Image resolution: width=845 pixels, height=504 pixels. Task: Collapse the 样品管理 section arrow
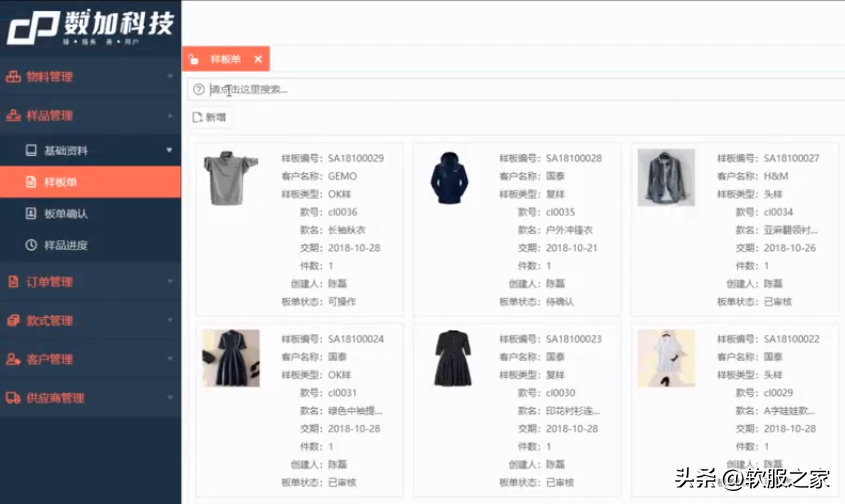coord(169,115)
